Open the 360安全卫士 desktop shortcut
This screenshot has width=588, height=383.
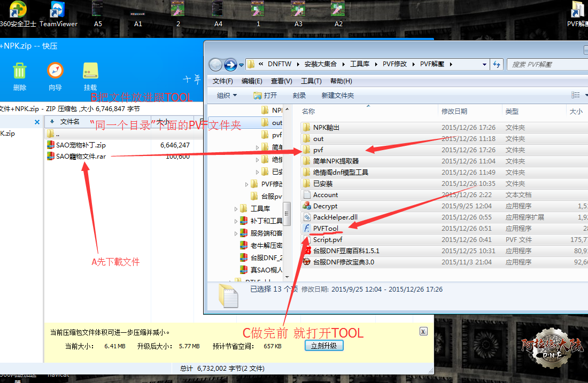pos(18,10)
